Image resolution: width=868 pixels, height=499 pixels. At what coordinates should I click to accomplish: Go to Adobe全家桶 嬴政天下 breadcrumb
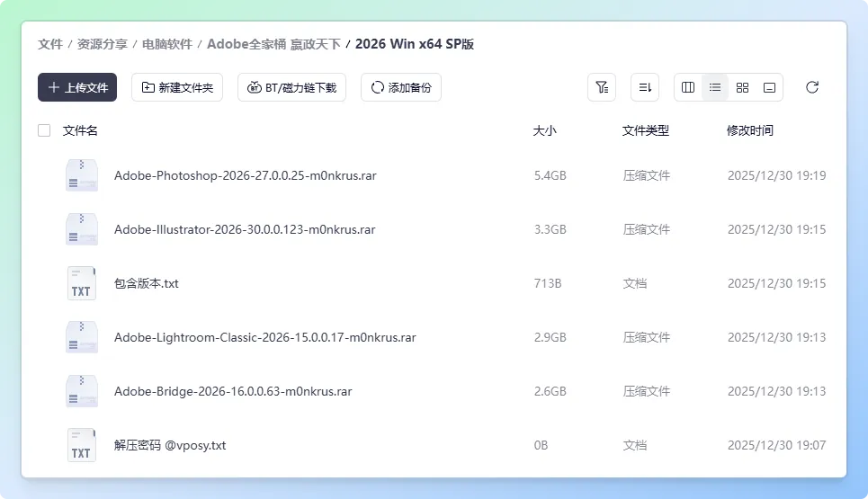(273, 44)
